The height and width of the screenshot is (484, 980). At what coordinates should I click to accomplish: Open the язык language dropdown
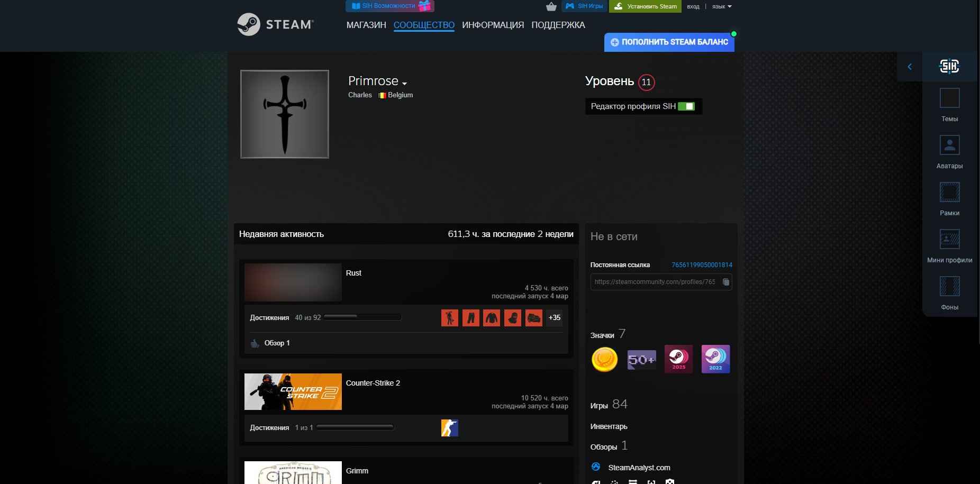(x=720, y=6)
